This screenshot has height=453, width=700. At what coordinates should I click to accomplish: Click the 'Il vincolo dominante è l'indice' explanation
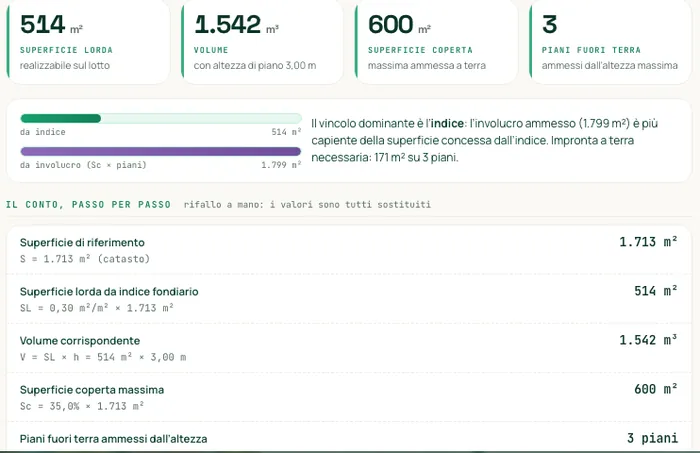[485, 140]
